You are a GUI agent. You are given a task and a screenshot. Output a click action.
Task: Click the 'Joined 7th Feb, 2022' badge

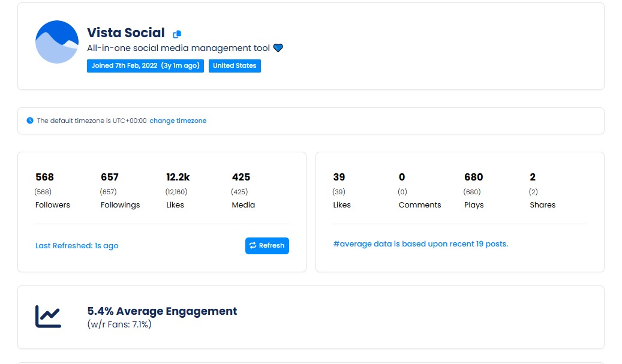coord(145,66)
